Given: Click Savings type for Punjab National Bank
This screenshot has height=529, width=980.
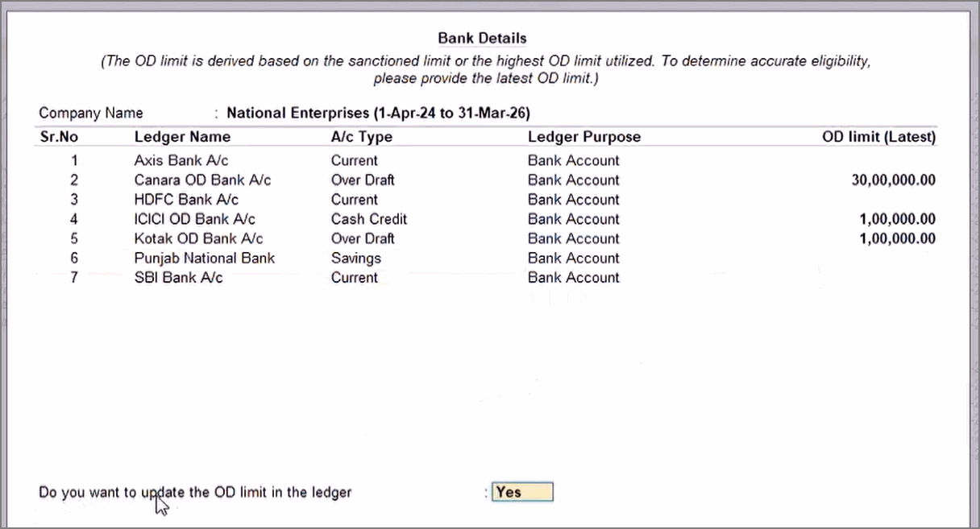Looking at the screenshot, I should (x=355, y=258).
